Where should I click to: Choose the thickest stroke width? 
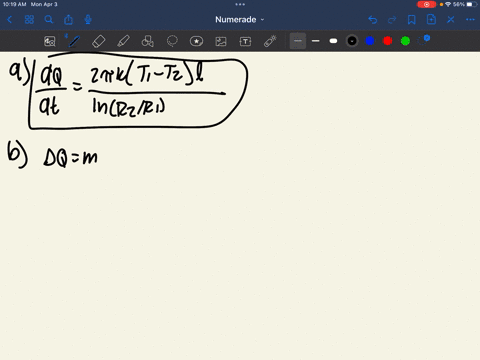tap(333, 41)
